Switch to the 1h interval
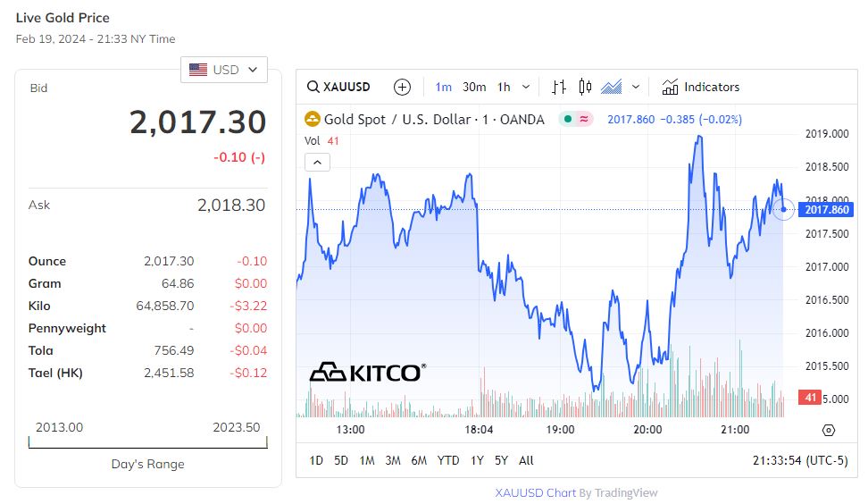The image size is (868, 504). [x=504, y=87]
